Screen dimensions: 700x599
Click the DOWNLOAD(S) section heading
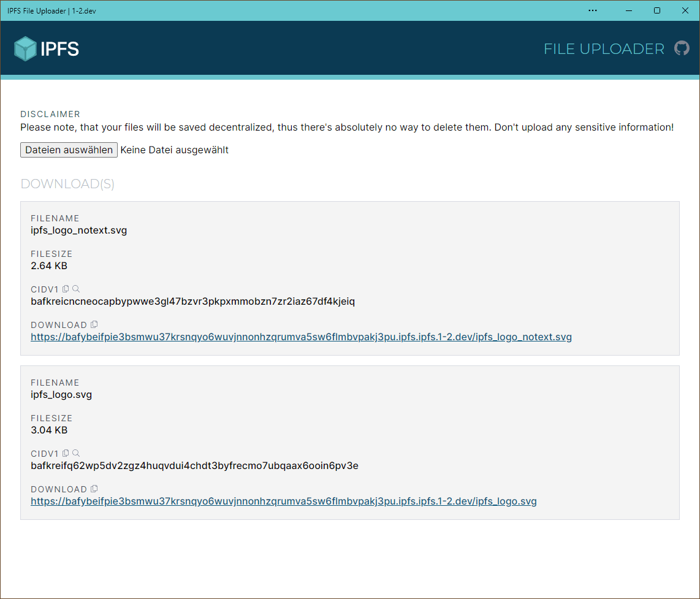(67, 183)
